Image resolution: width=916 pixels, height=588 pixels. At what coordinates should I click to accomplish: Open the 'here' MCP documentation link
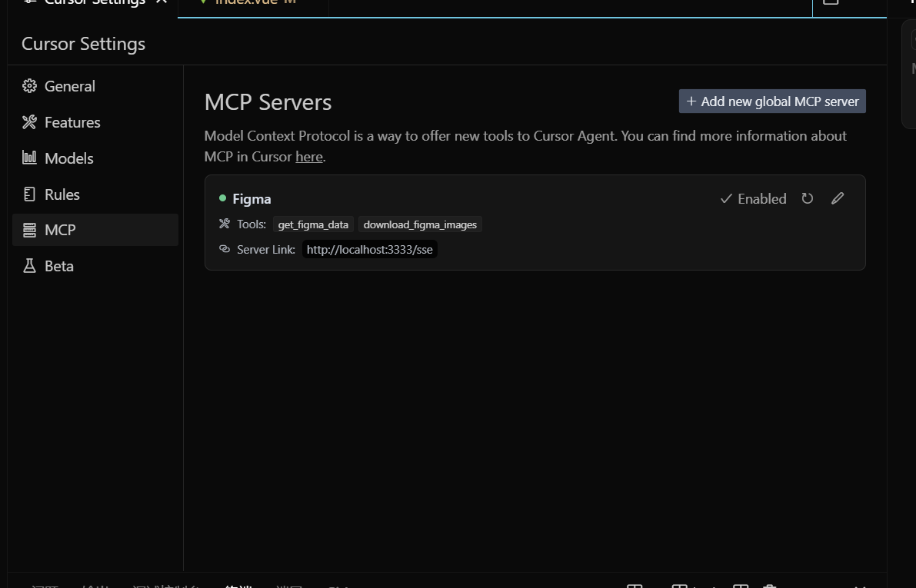[x=309, y=157]
